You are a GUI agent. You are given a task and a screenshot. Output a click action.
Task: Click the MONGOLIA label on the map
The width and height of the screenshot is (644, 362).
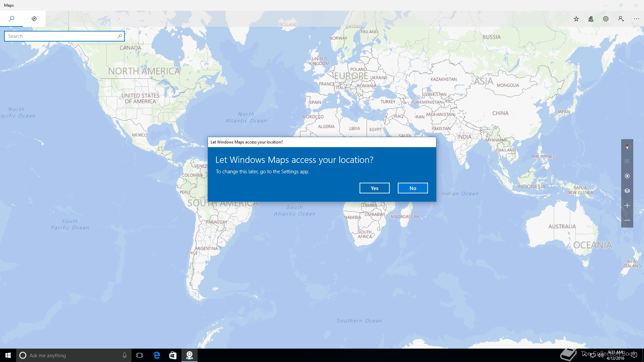point(508,85)
